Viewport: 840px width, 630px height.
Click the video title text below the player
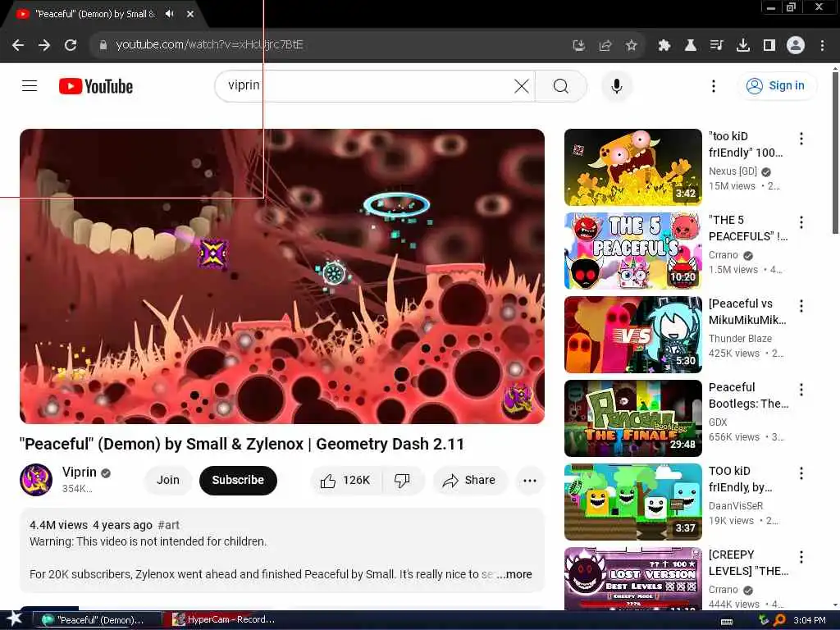tap(242, 444)
